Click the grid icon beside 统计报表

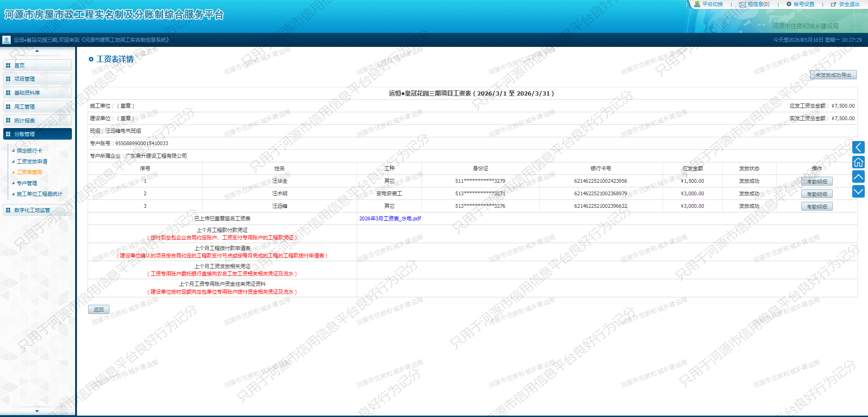click(x=8, y=121)
